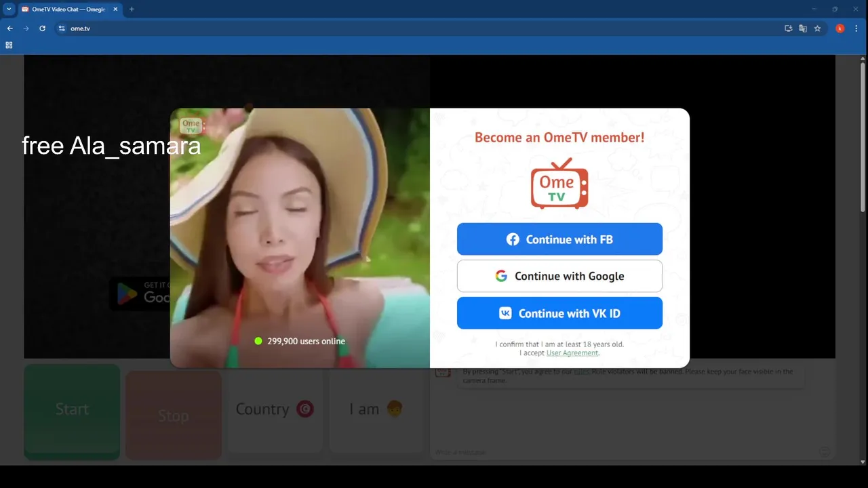Click the Facebook logo on FB button
The image size is (868, 488).
[513, 239]
